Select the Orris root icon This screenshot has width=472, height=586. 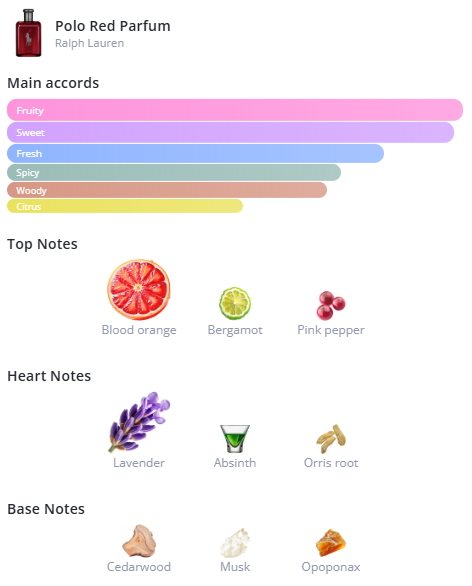click(x=331, y=438)
